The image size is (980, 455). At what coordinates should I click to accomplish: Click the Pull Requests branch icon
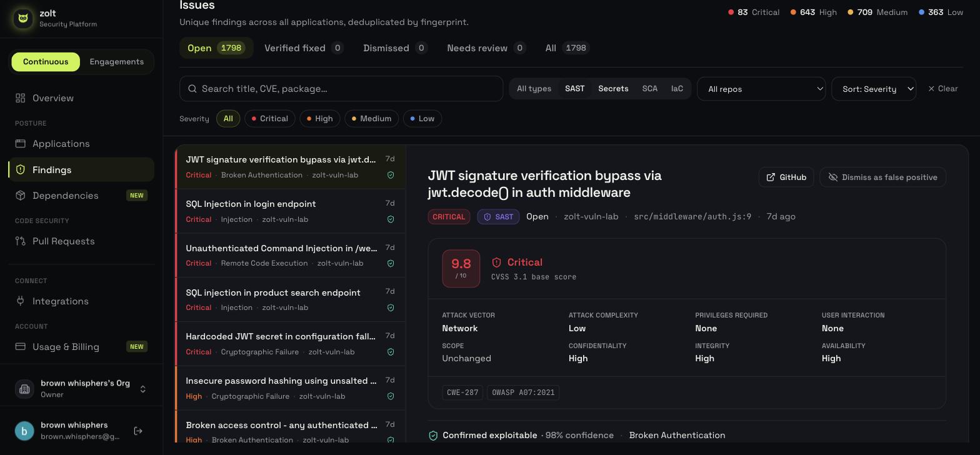(x=21, y=241)
